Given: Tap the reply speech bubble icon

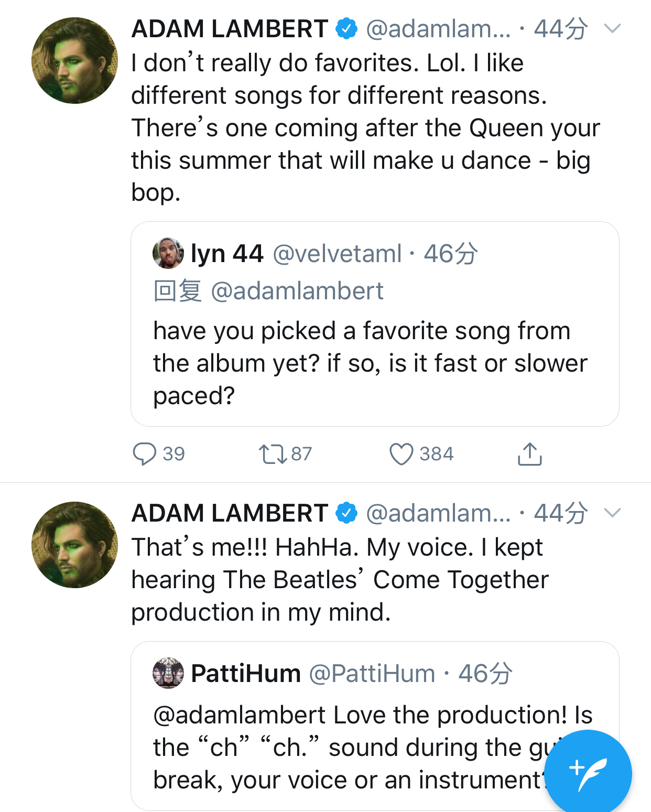Looking at the screenshot, I should pos(145,454).
